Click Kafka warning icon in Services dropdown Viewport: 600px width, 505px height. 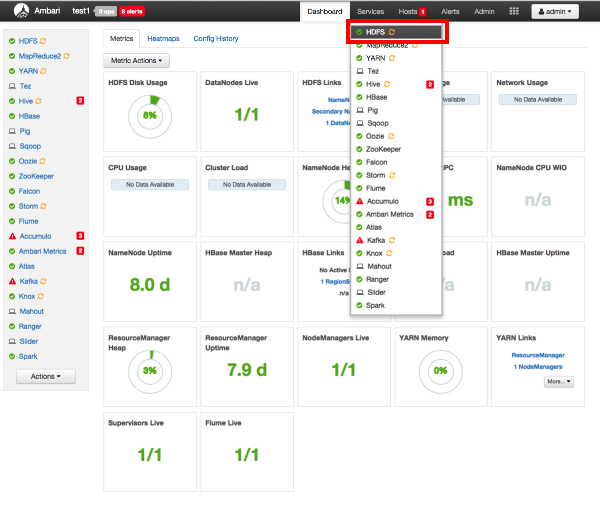(360, 240)
